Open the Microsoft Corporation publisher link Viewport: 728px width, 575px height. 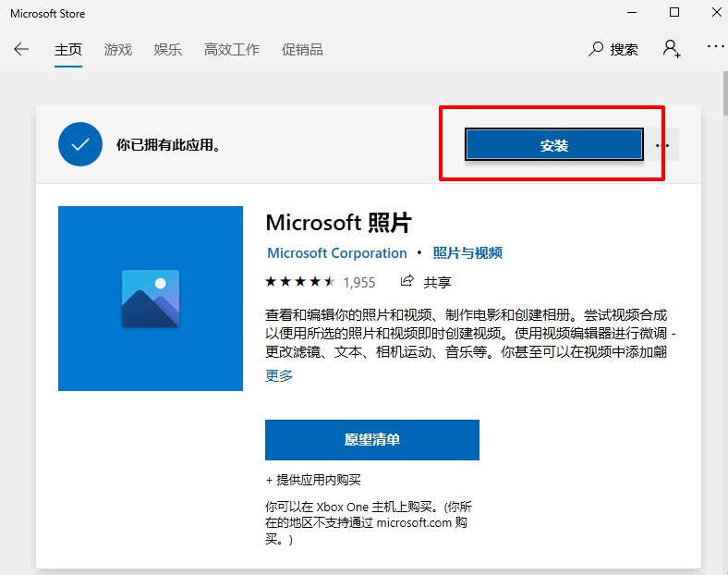(x=337, y=253)
